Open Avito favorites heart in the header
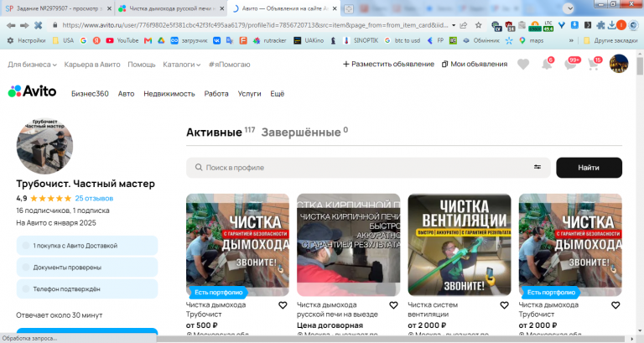 [x=523, y=64]
